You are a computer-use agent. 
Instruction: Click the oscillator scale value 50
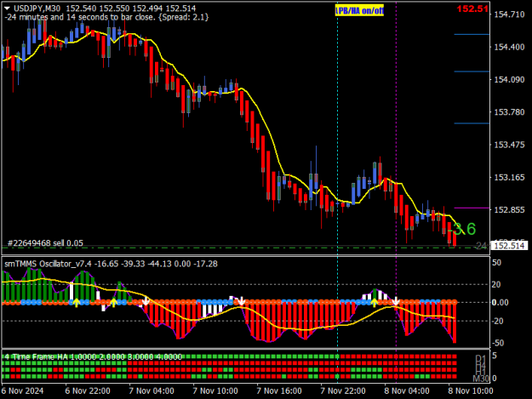[x=496, y=263]
